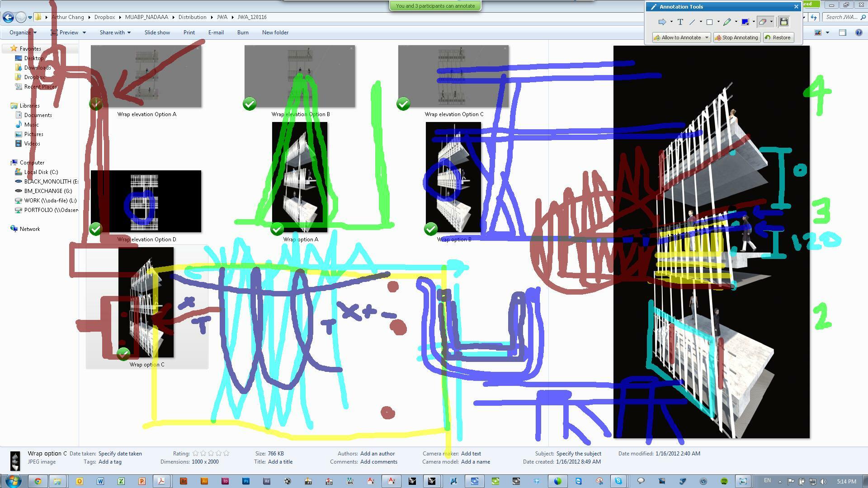
Task: Click Add a title field
Action: pos(280,462)
